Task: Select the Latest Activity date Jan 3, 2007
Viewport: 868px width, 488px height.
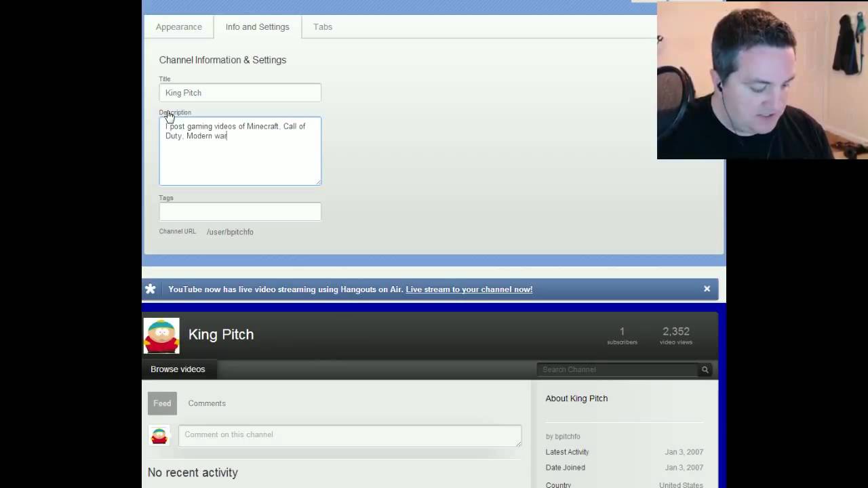Action: tap(684, 452)
